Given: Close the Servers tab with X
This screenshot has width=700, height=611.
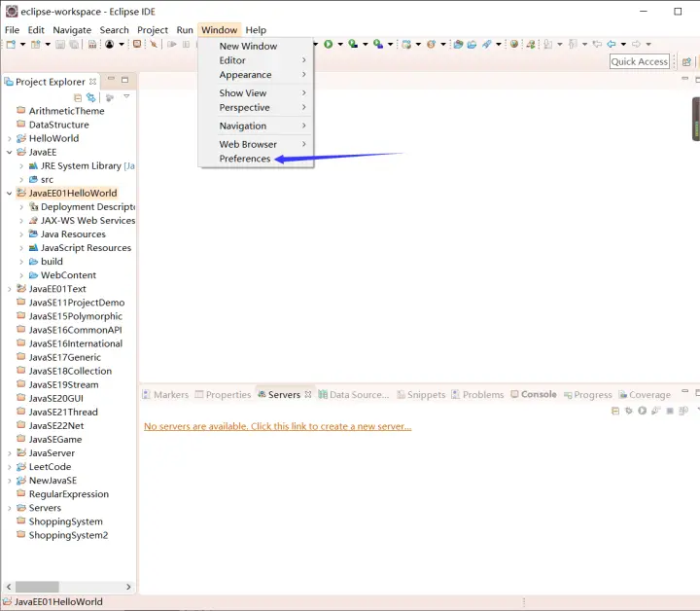Looking at the screenshot, I should click(308, 395).
